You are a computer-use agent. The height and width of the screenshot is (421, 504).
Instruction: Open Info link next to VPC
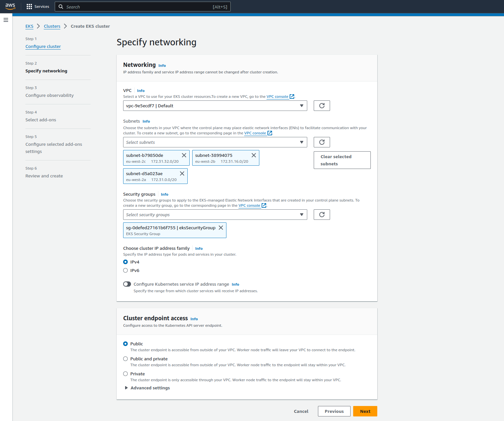click(141, 91)
